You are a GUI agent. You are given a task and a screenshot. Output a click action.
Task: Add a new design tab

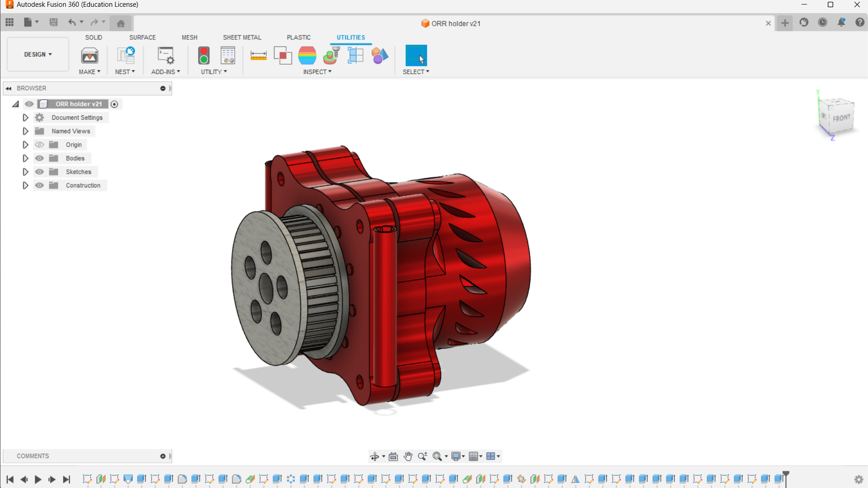pos(785,23)
